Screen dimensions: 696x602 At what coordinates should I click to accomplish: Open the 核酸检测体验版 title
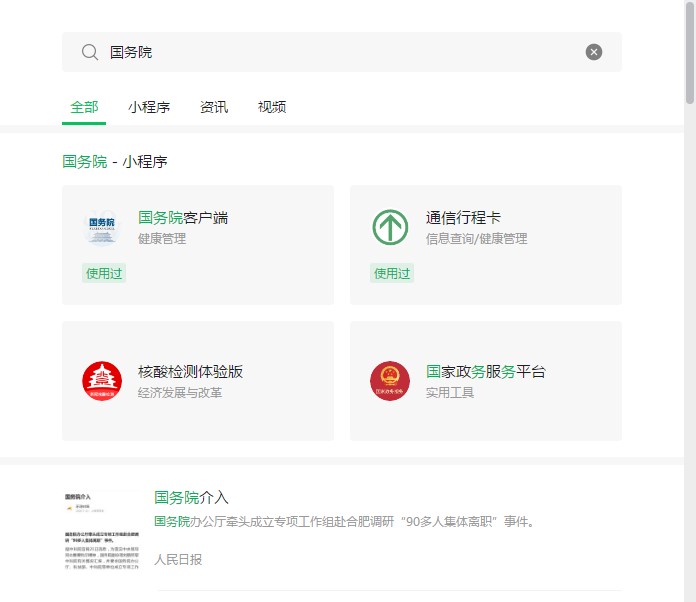click(x=190, y=372)
